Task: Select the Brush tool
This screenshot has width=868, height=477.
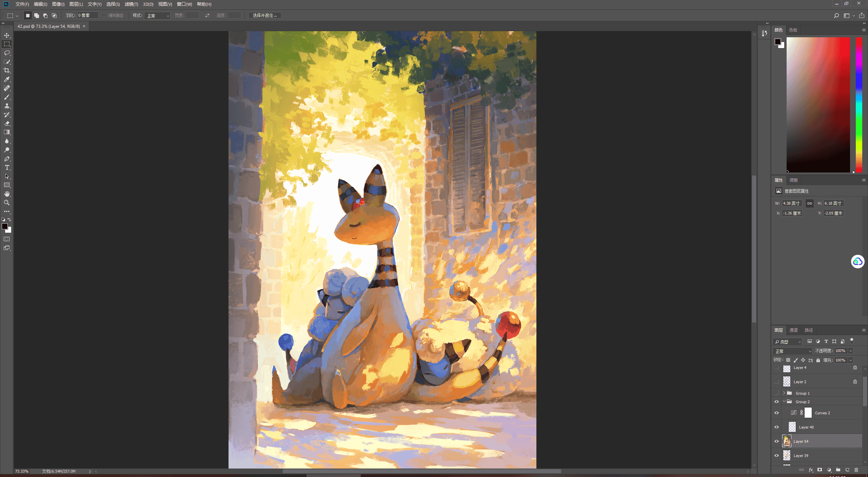Action: click(7, 97)
